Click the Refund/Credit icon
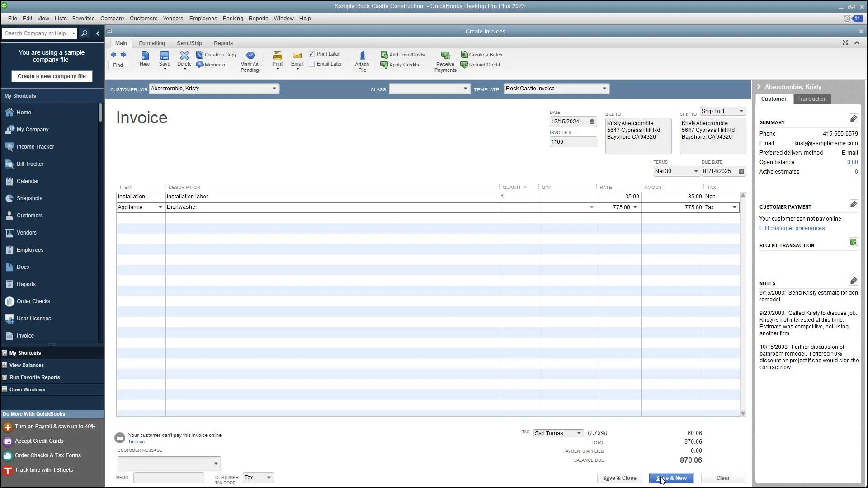Image resolution: width=868 pixels, height=488 pixels. 481,65
